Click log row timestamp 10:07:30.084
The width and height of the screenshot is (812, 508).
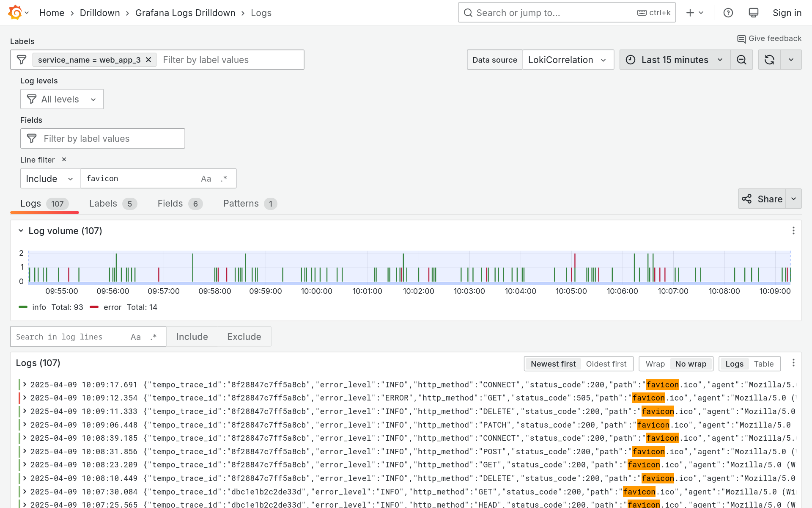pos(84,492)
